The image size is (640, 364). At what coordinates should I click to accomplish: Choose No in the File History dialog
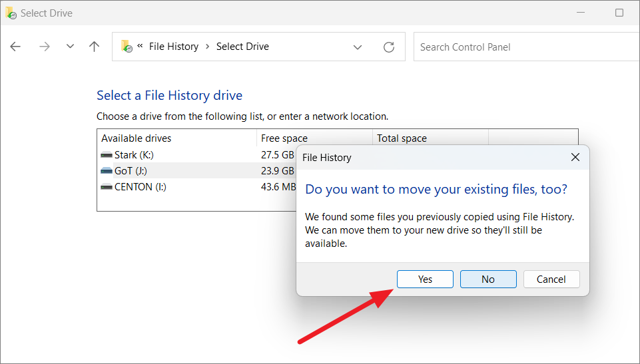tap(488, 279)
